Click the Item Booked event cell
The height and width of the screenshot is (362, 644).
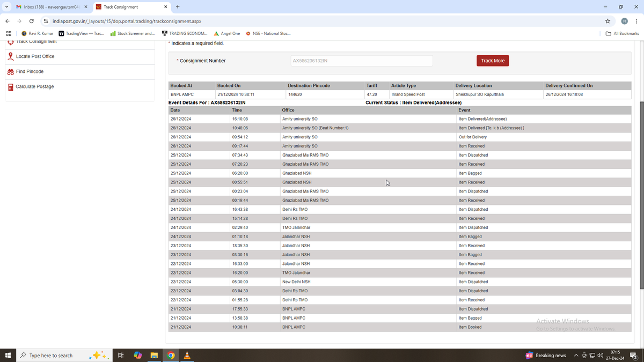[544, 327]
